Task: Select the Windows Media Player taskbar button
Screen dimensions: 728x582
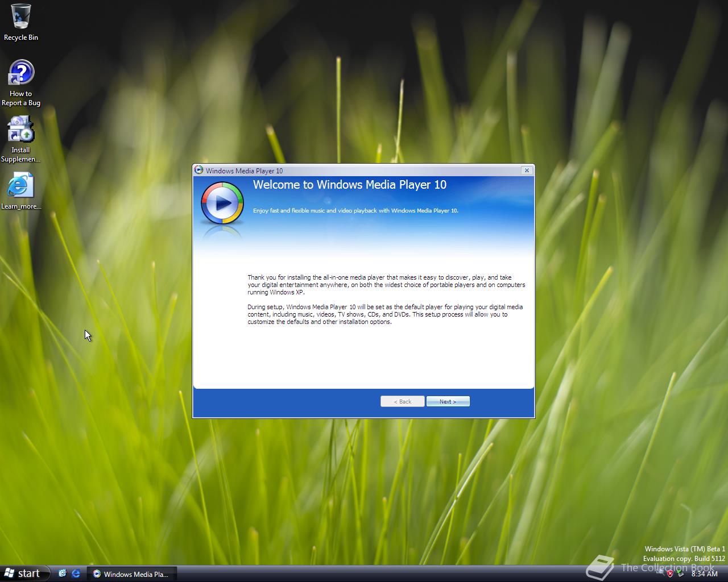Action: tap(132, 574)
